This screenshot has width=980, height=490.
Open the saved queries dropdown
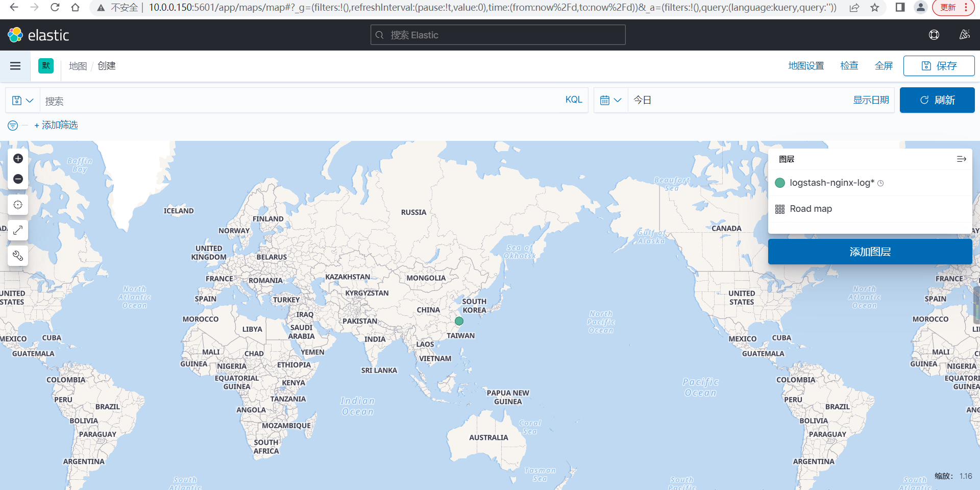point(22,101)
